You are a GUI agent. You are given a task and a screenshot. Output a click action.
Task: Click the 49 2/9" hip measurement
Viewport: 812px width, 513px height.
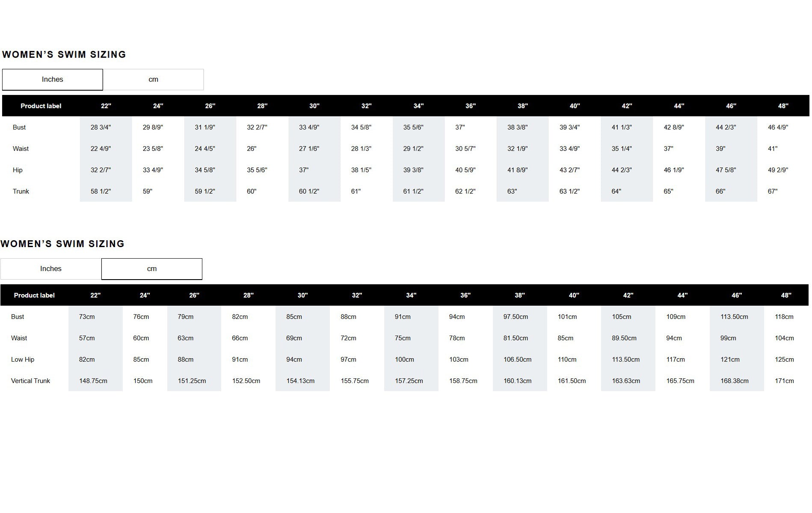[x=778, y=170]
